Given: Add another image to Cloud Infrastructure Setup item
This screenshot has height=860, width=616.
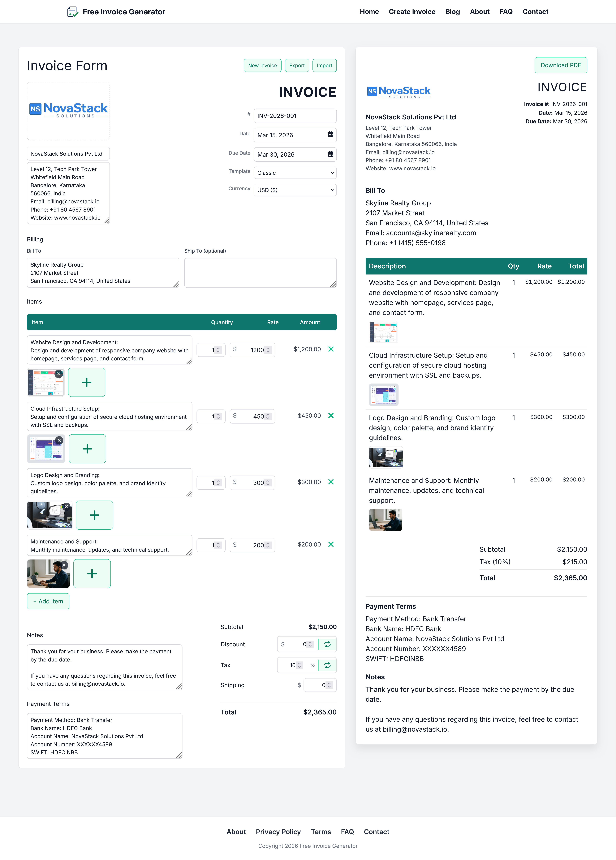Looking at the screenshot, I should (x=87, y=449).
